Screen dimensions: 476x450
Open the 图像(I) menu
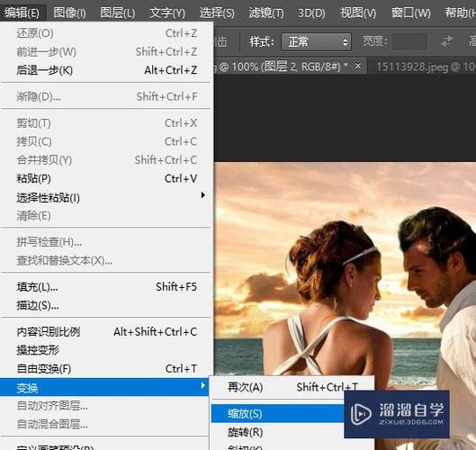pyautogui.click(x=69, y=13)
